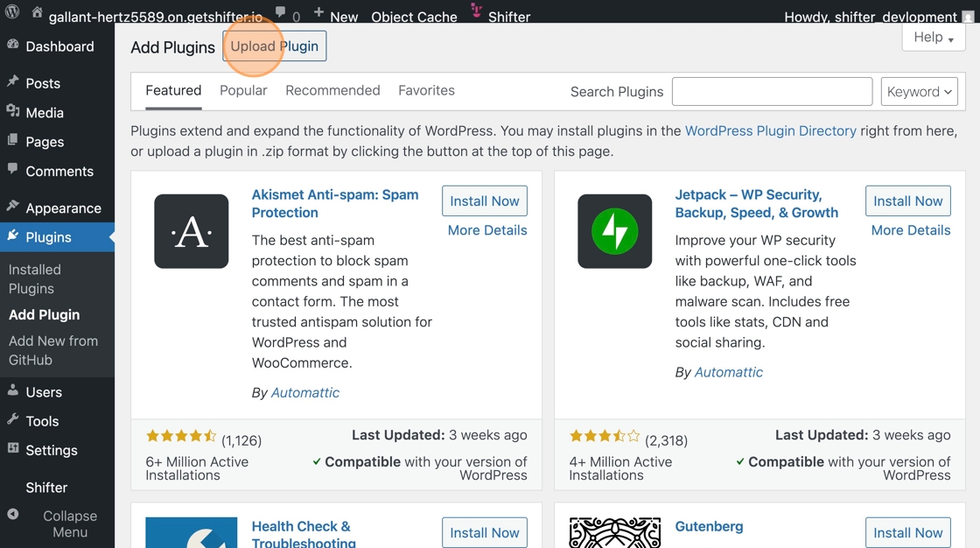The height and width of the screenshot is (548, 980).
Task: Open the Gutenberg plugin icon
Action: (x=615, y=532)
